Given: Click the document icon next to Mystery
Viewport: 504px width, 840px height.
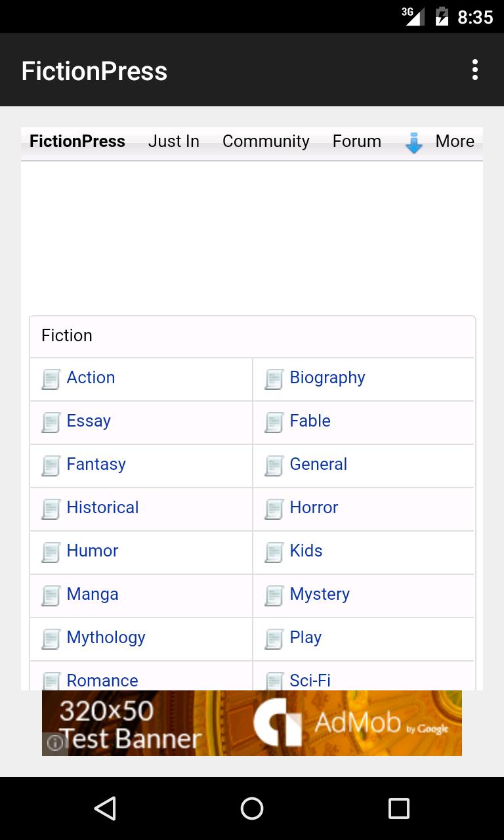Looking at the screenshot, I should 274,595.
